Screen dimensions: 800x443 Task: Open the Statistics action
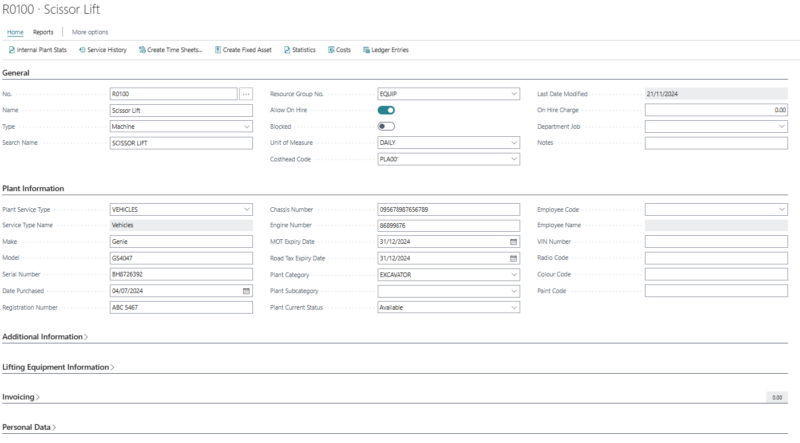point(300,49)
